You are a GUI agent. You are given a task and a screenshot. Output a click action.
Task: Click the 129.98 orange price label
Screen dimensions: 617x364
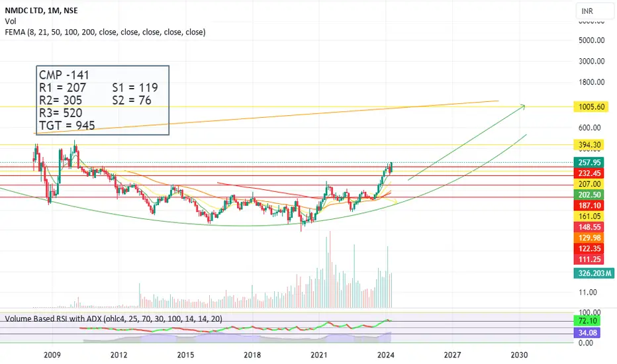click(x=589, y=238)
